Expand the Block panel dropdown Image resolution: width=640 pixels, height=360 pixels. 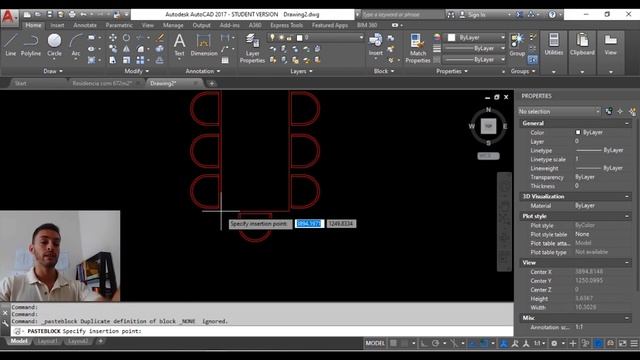pos(384,71)
